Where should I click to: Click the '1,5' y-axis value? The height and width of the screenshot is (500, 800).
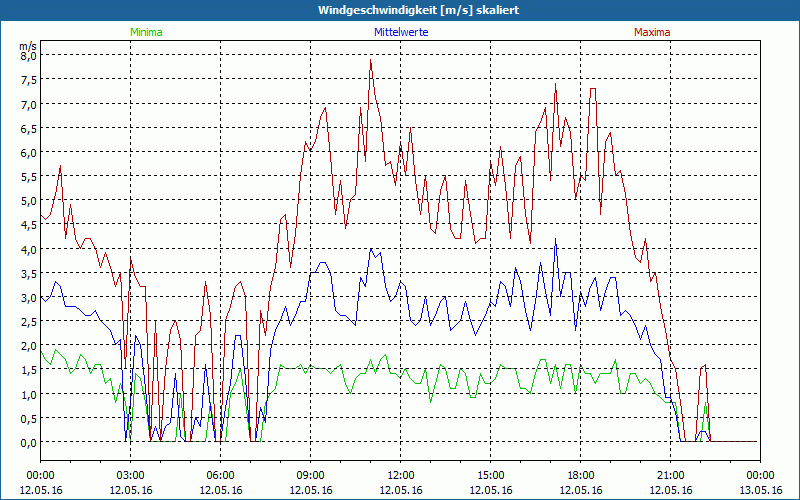click(x=29, y=370)
